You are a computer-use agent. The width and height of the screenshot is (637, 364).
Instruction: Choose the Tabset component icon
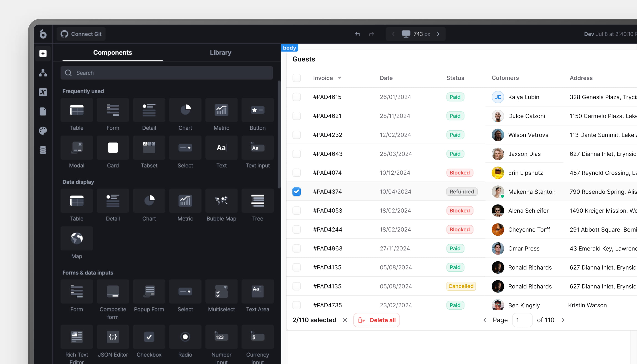(x=149, y=148)
